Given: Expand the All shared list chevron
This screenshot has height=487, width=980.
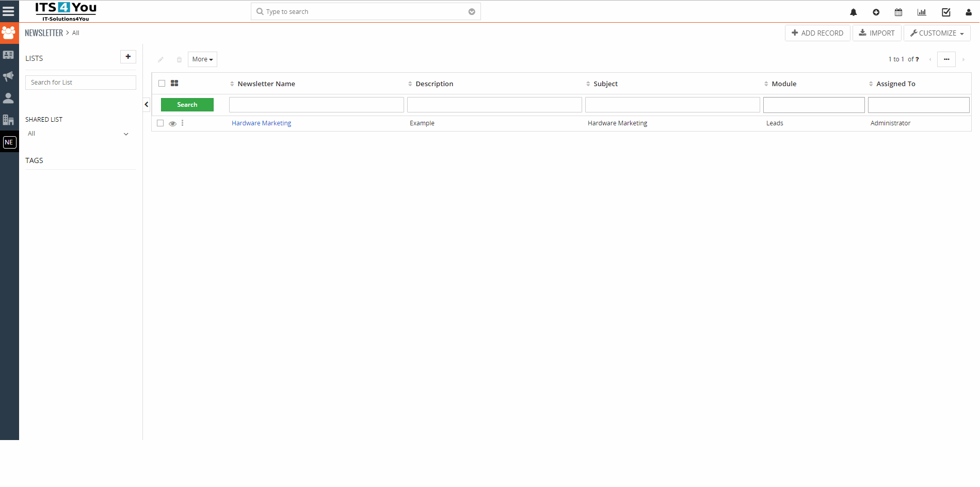Looking at the screenshot, I should [x=126, y=134].
